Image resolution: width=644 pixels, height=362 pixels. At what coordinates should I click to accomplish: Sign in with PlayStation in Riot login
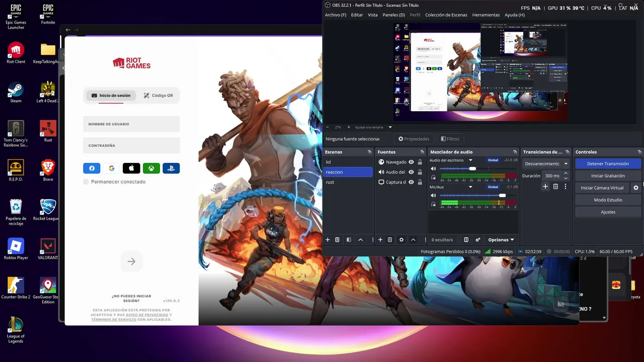pos(171,168)
